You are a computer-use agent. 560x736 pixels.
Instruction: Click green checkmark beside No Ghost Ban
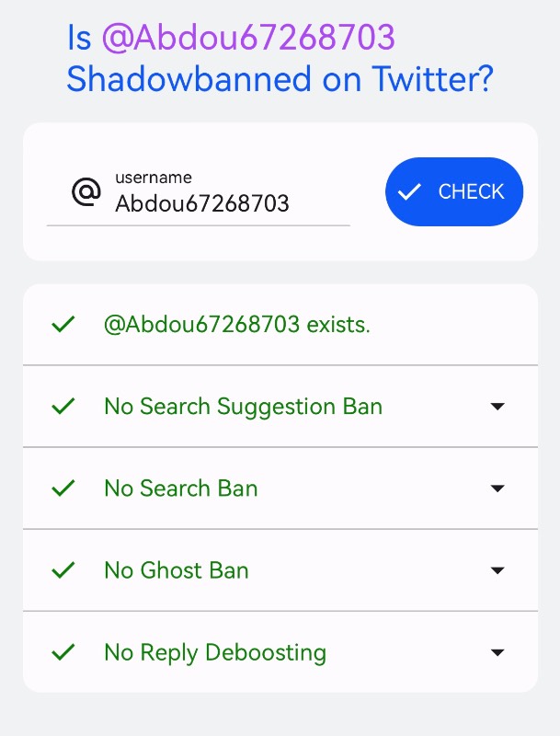pos(63,570)
